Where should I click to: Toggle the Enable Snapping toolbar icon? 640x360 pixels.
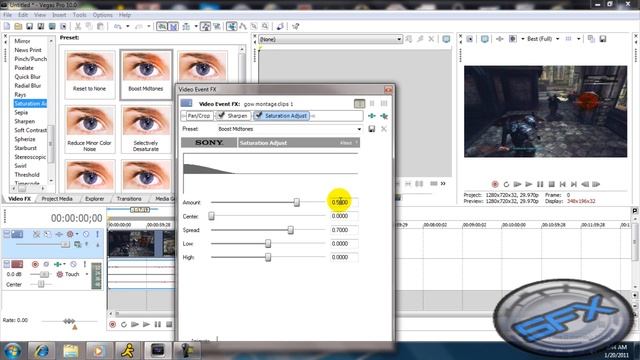pos(162,27)
